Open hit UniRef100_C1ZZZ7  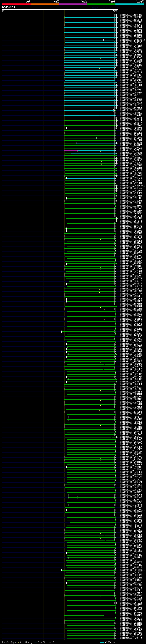tap(131, 409)
